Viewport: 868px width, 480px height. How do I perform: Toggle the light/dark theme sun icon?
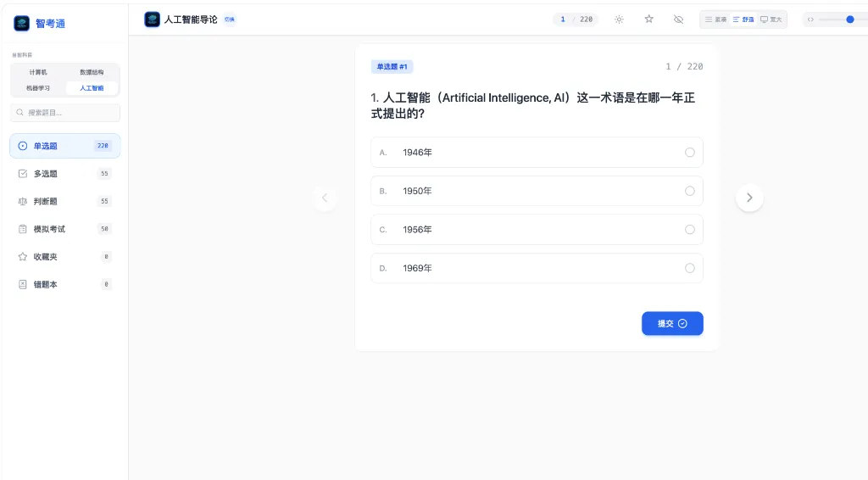619,20
